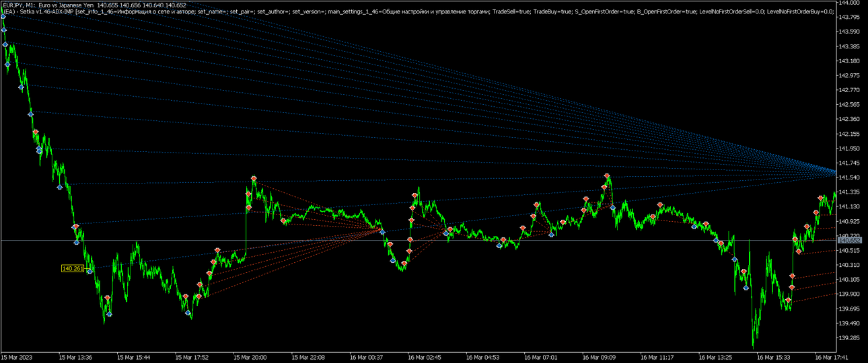Viewport: 868px width, 363px height.
Task: Click the 16 Mar 07:01 time label
Action: pyautogui.click(x=541, y=358)
